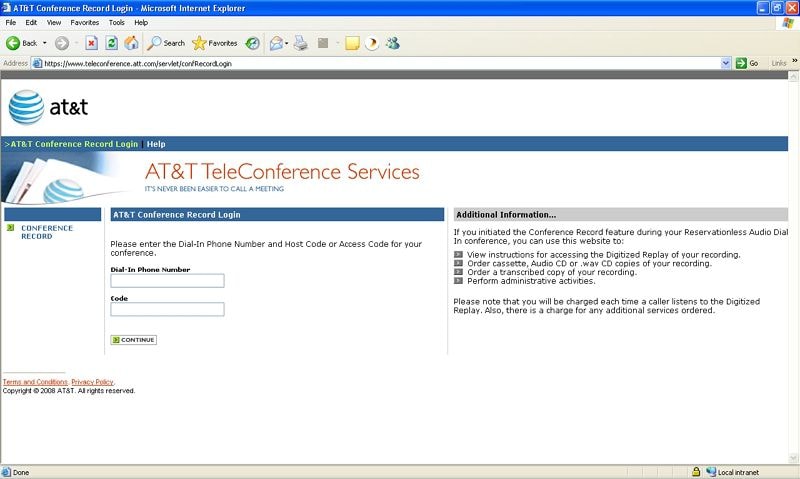Open the Messenger people icon
The height and width of the screenshot is (479, 800).
click(392, 43)
